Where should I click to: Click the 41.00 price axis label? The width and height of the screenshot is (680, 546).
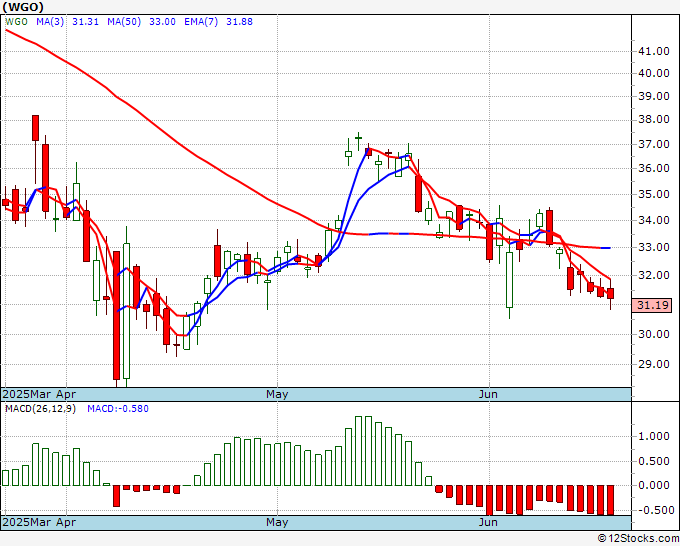coord(654,51)
